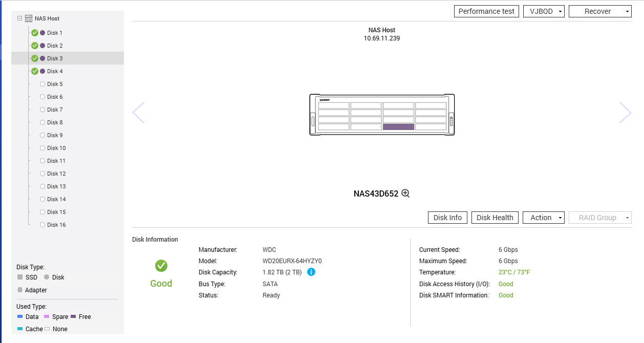
Task: Select Disk 8 in the tree
Action: [x=55, y=122]
